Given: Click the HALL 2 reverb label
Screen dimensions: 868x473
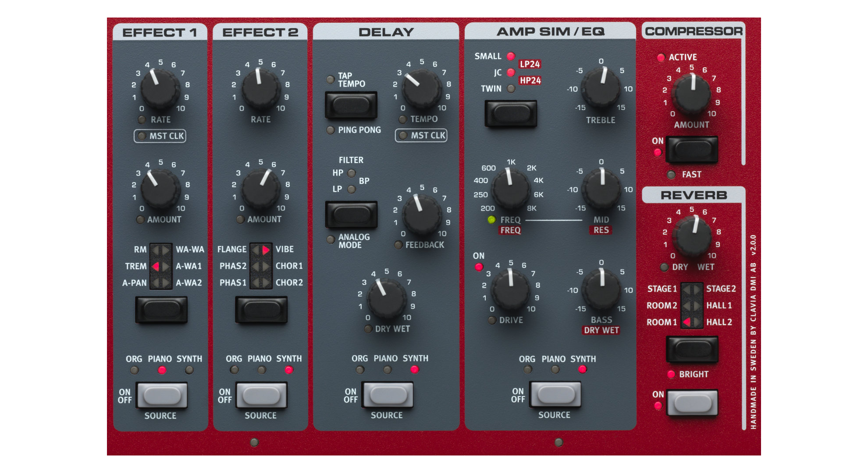Looking at the screenshot, I should [x=719, y=322].
